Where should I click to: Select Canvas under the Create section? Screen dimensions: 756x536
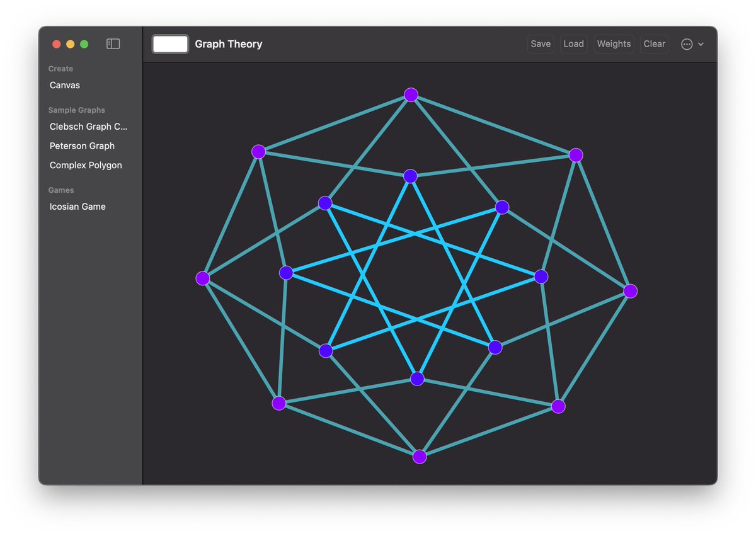click(64, 85)
